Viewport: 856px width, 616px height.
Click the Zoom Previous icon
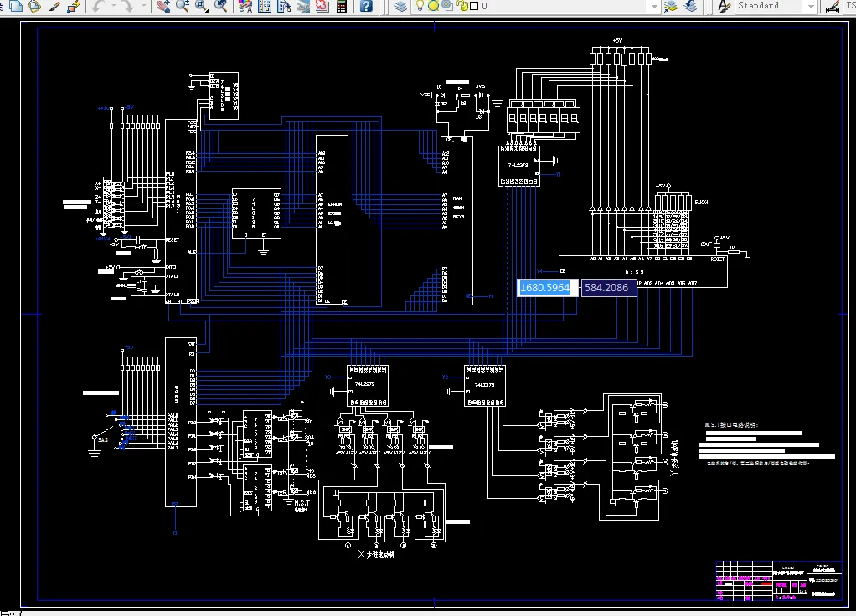click(x=221, y=6)
